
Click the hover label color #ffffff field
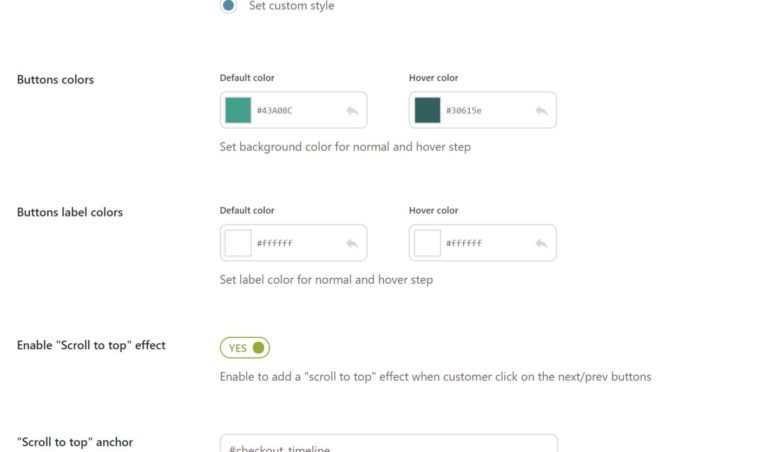pos(484,243)
